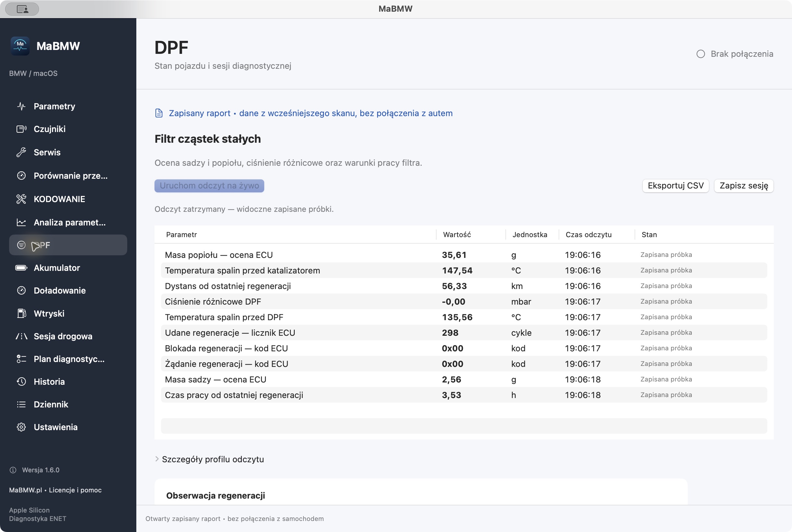Click the Analiza parametrów chart icon

click(x=21, y=223)
